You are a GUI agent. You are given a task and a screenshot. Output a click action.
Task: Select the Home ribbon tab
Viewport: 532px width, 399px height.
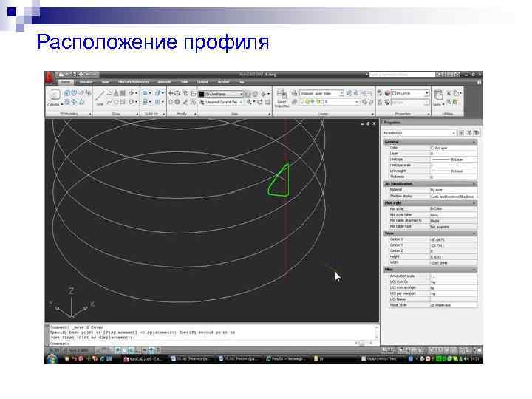tap(66, 82)
